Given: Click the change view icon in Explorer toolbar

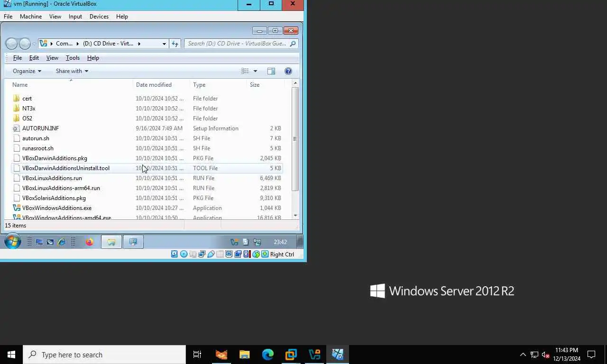Looking at the screenshot, I should (x=245, y=71).
